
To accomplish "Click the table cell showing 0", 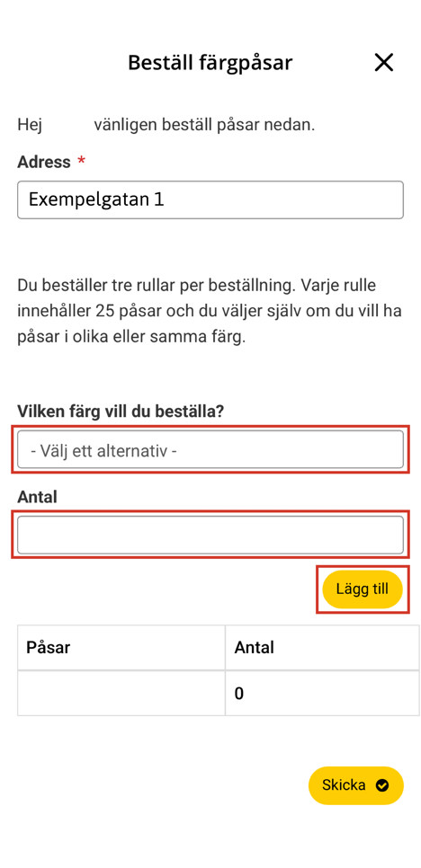I will click(x=322, y=693).
